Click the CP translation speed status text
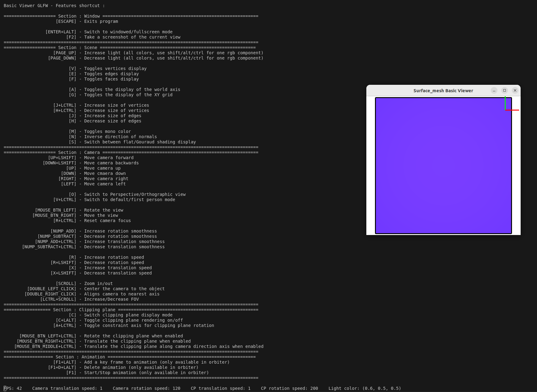The height and width of the screenshot is (392, 537). 220,388
